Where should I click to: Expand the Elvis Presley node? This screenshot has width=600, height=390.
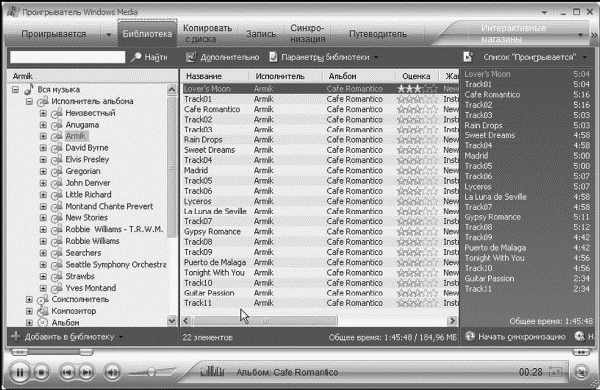point(43,160)
